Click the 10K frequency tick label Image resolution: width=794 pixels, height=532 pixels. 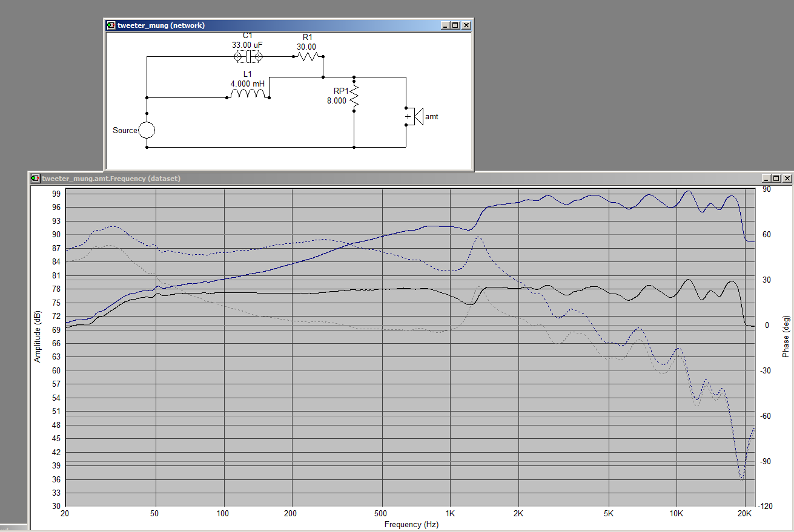[677, 513]
